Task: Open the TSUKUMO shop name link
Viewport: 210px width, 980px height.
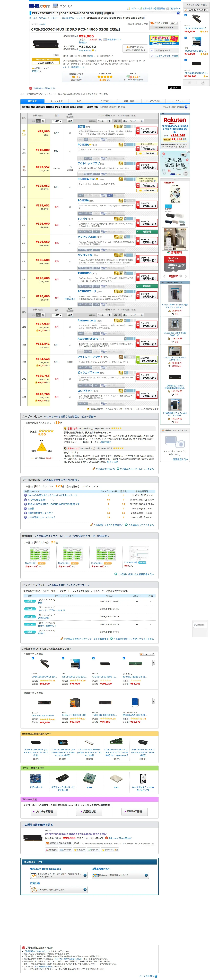Action: coord(84,273)
